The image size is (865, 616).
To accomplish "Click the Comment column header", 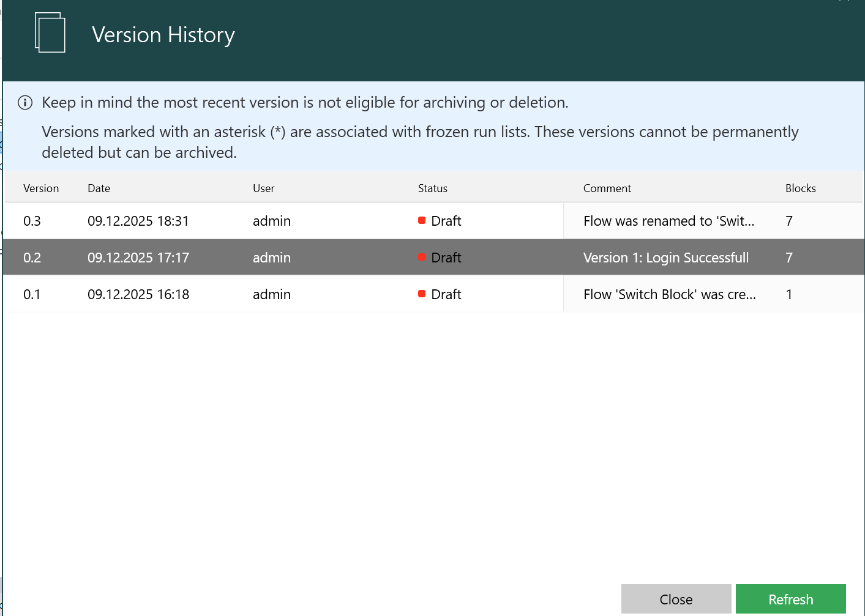I will (x=607, y=188).
